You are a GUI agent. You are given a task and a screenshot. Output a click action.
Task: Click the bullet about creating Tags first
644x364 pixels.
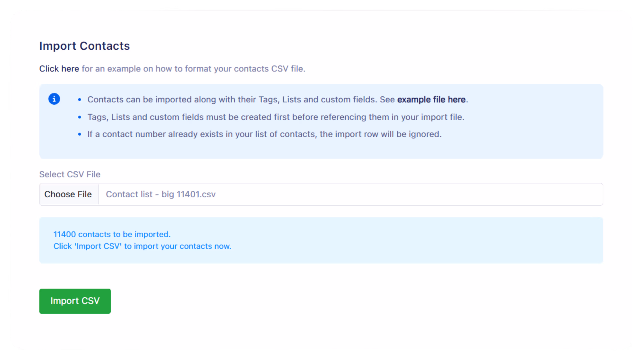276,117
